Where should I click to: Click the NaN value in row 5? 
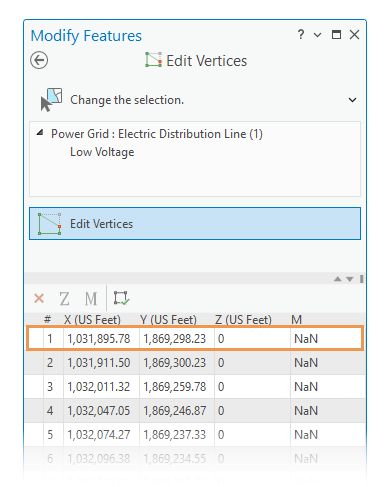(306, 435)
